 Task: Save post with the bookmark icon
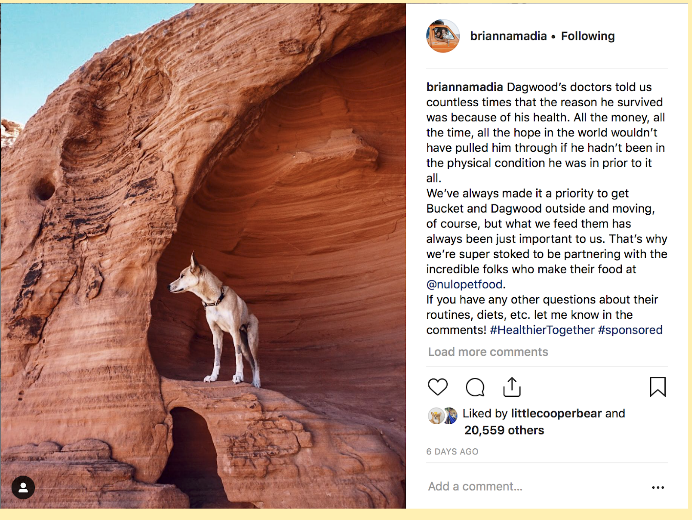[x=658, y=387]
